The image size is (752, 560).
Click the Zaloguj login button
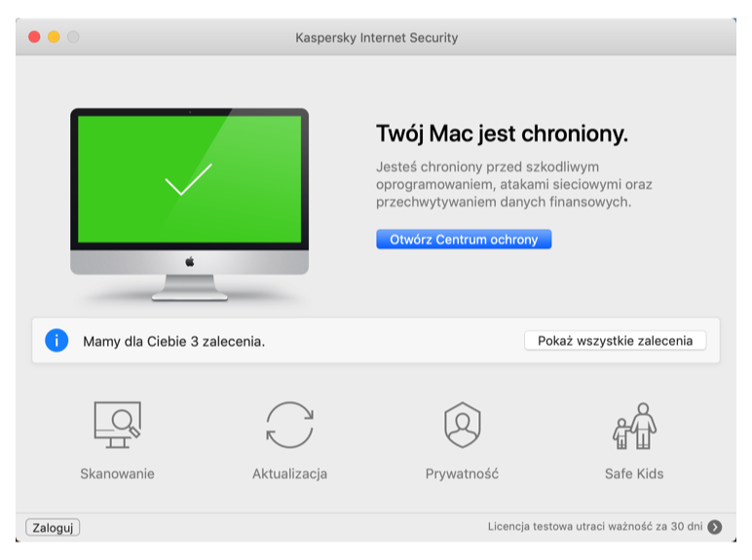(x=53, y=528)
